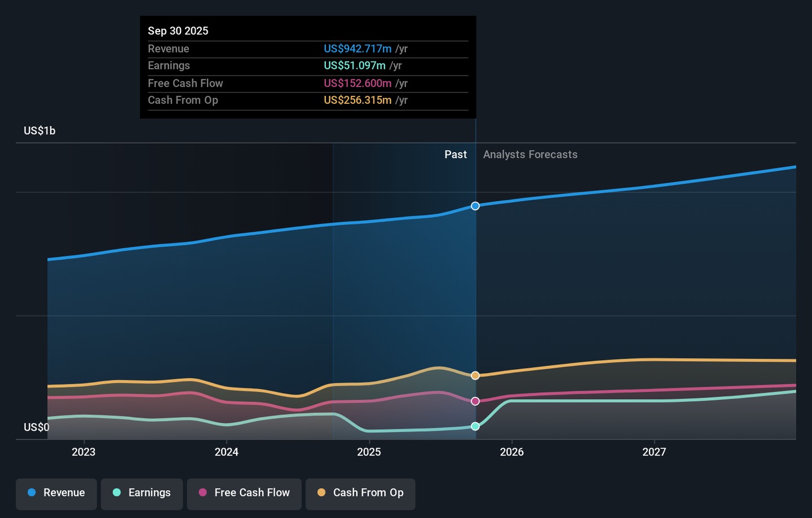Screen dimensions: 812x518
Task: Click the Analysts Forecasts label
Action: click(530, 154)
